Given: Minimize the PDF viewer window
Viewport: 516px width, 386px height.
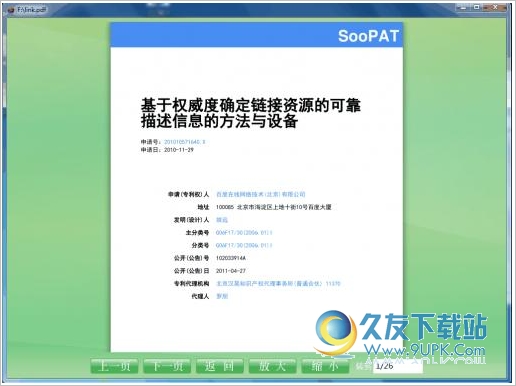Looking at the screenshot, I should [x=462, y=7].
